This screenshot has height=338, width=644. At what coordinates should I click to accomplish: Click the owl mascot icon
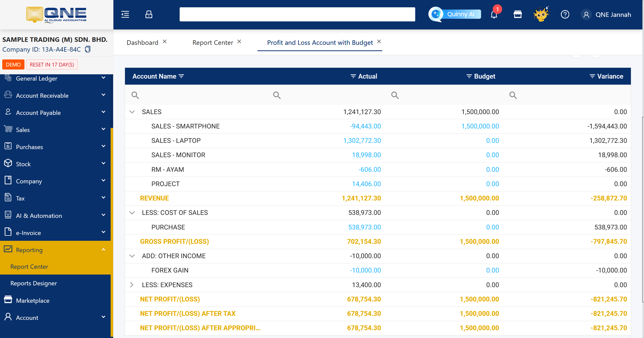[541, 14]
